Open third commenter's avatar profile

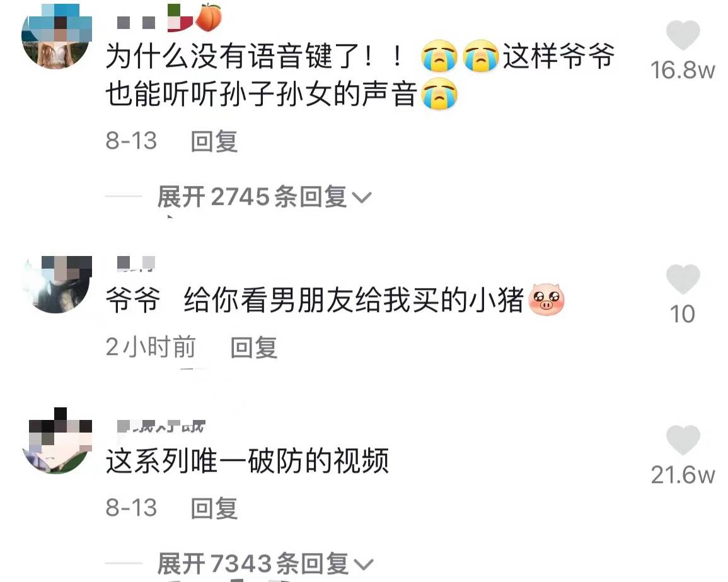click(57, 441)
